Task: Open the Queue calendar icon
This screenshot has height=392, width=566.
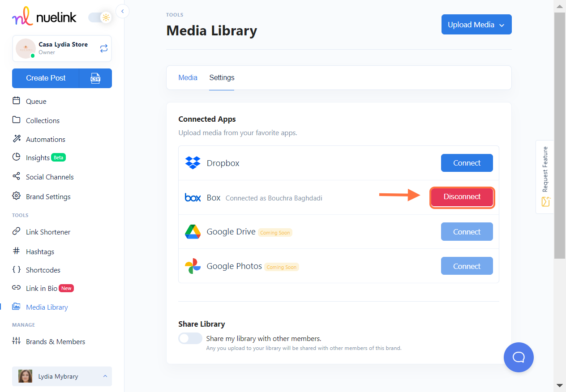Action: 17,101
